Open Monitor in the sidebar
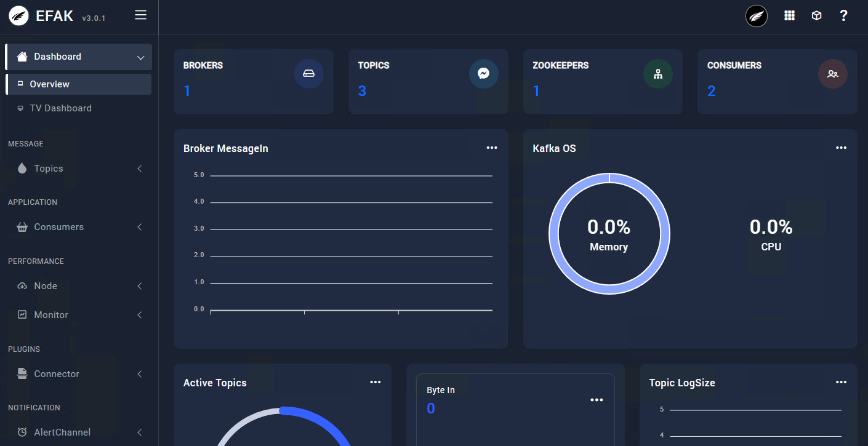 (78, 315)
